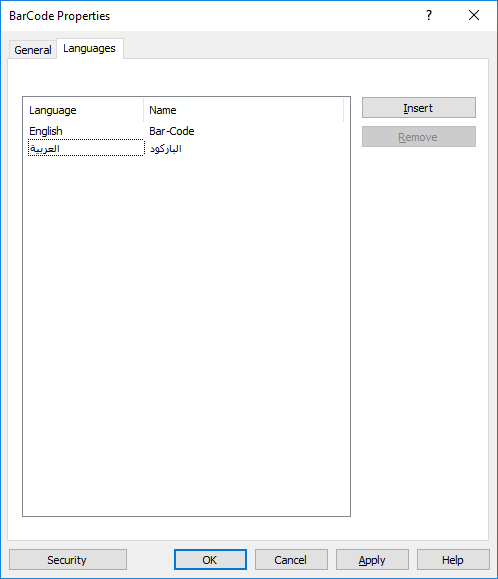Click the Bar-Code name cell
Viewport: 498px width, 579px height.
point(172,131)
